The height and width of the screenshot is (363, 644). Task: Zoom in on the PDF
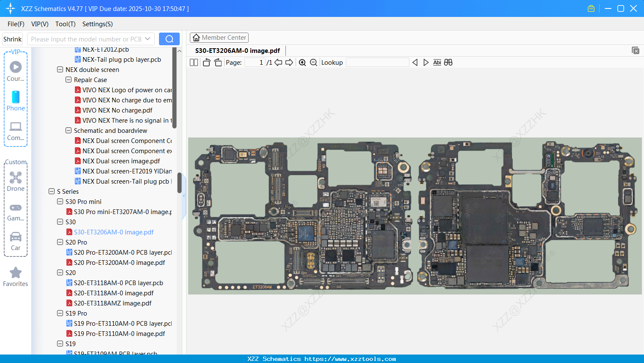pyautogui.click(x=302, y=62)
